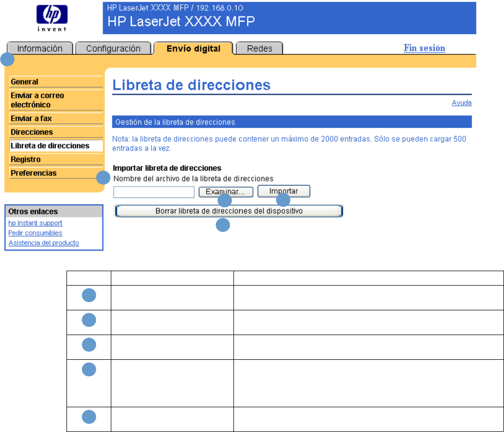Click the Ayuda help link
Viewport: 504px width, 432px height.
[x=462, y=103]
